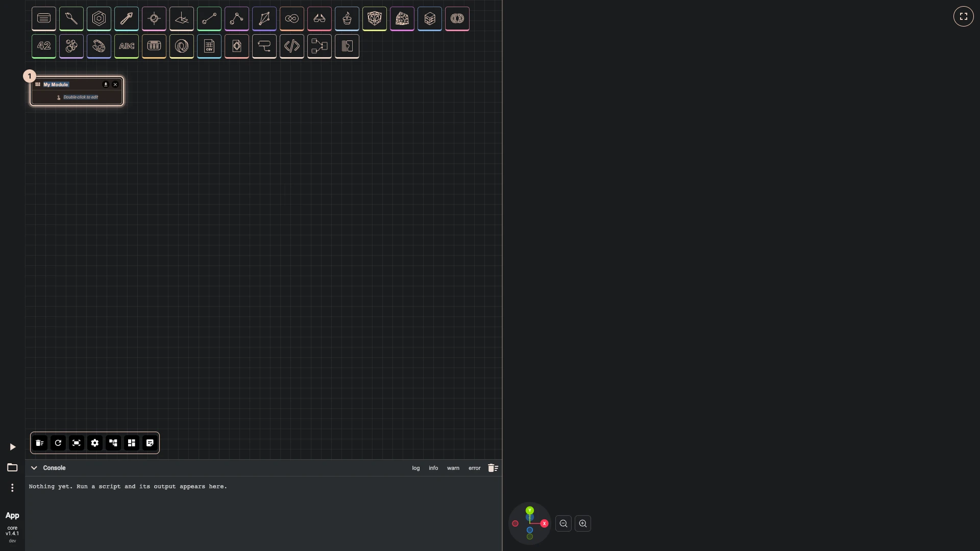
Task: Open the folder icon in the sidebar
Action: (12, 468)
